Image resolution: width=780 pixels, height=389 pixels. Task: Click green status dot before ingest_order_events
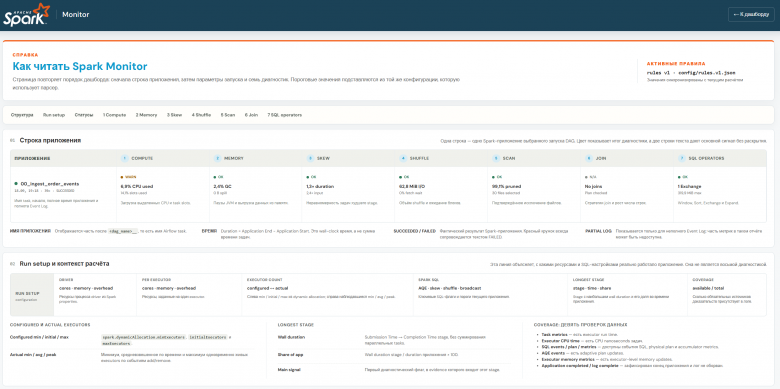(16, 184)
